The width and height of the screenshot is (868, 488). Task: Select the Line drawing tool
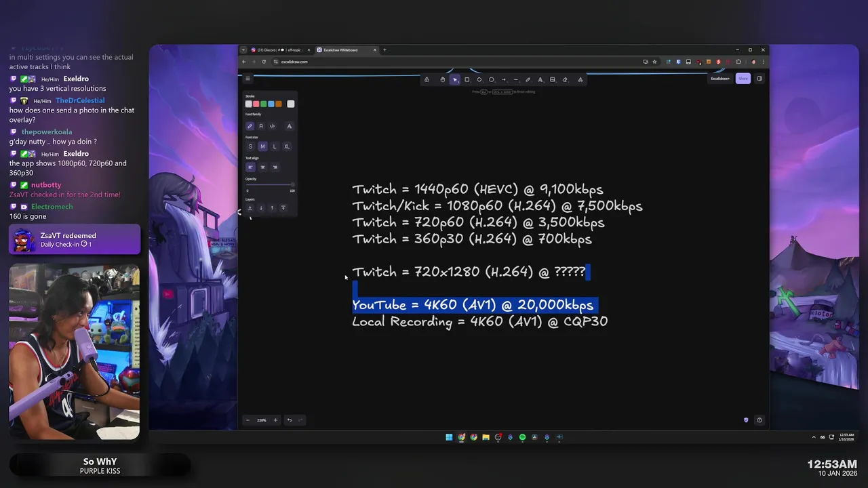tap(515, 79)
